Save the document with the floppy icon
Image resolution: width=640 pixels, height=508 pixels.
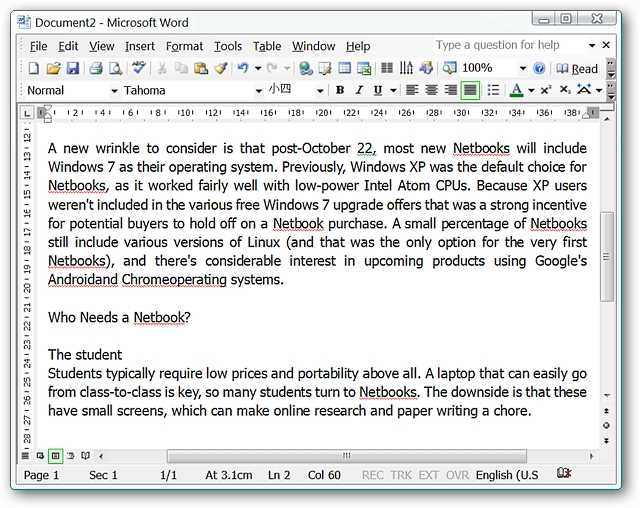(x=73, y=68)
